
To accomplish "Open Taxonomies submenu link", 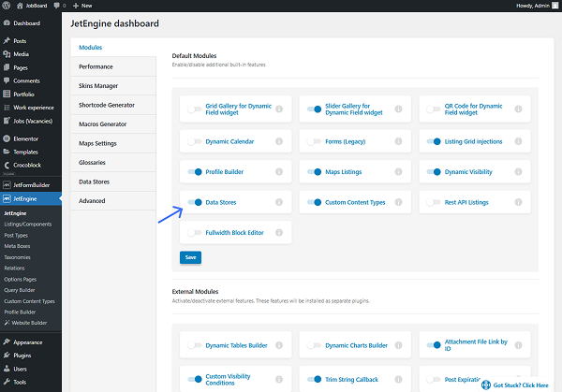I will (17, 257).
